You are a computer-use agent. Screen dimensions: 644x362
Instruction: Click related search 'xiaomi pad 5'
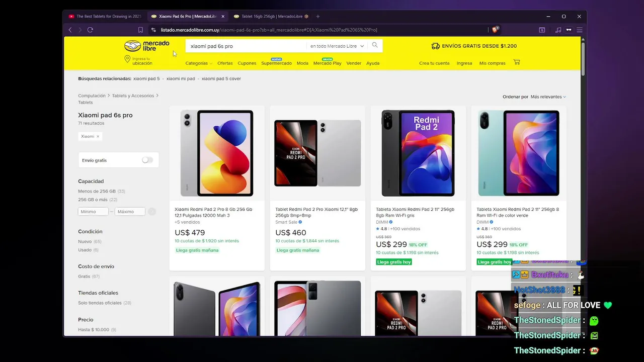(146, 78)
